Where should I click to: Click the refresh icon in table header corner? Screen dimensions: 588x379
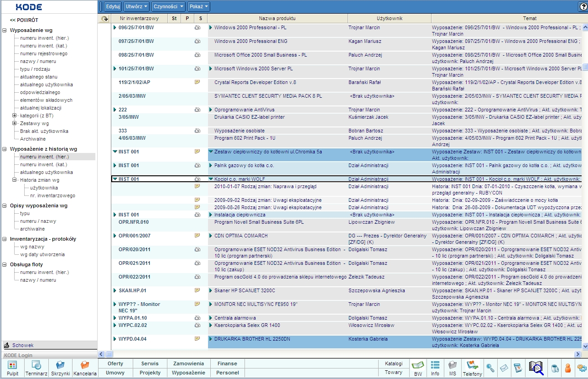point(104,19)
